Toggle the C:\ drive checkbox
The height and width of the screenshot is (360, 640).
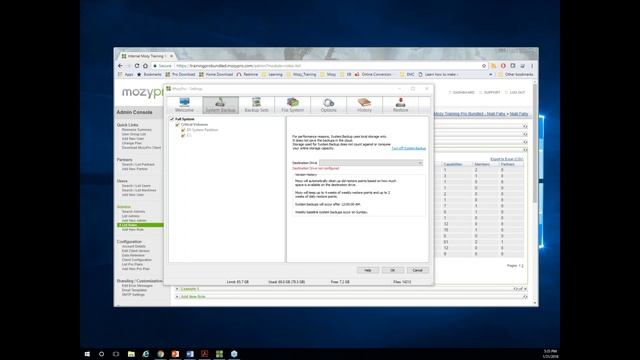(183, 135)
